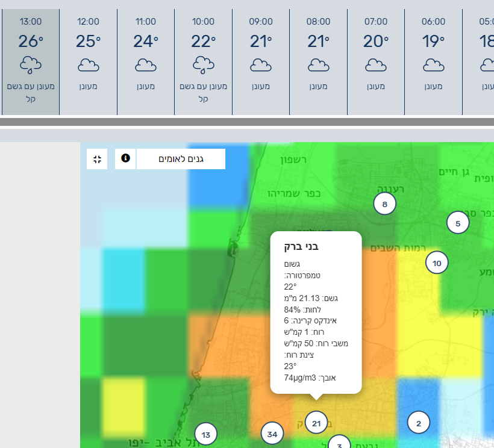Select the wind gusts 50 קמ"ש line

click(x=316, y=343)
